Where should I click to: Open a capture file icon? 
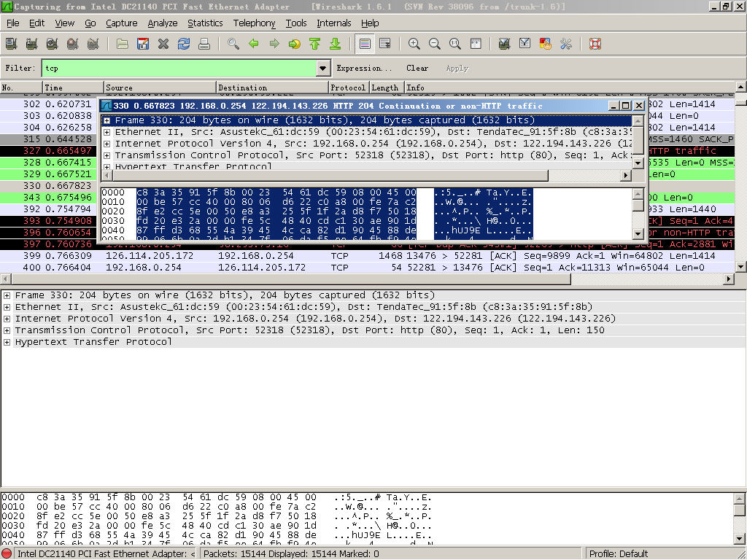[x=123, y=44]
